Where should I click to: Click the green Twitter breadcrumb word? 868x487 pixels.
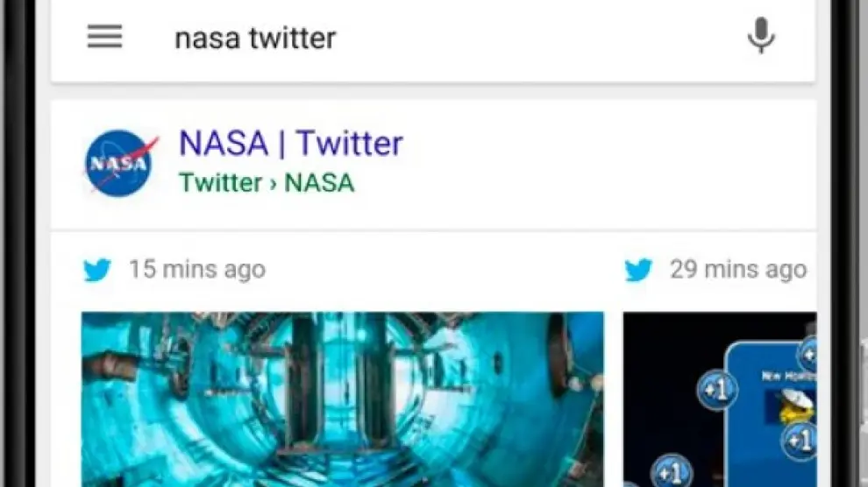click(221, 183)
